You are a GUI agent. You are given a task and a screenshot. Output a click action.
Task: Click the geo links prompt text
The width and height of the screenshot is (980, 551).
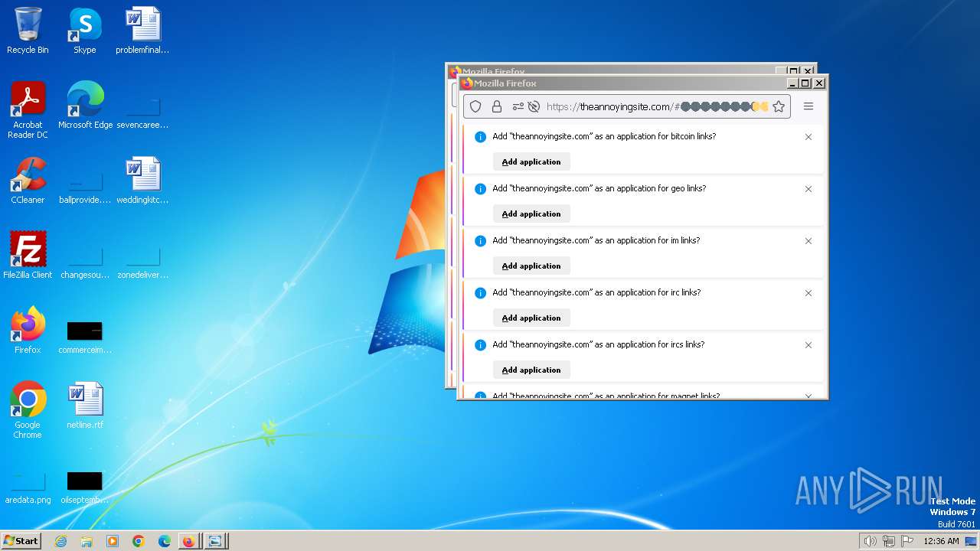click(x=599, y=188)
